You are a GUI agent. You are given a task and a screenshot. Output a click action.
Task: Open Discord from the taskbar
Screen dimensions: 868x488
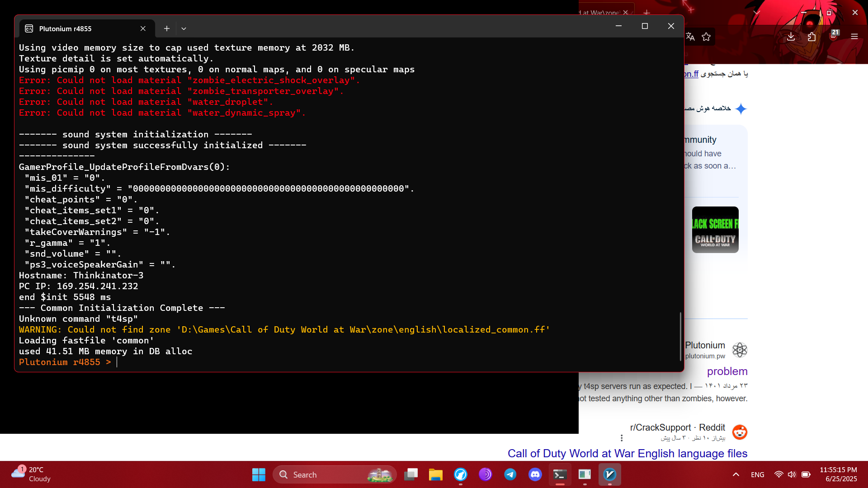tap(535, 474)
